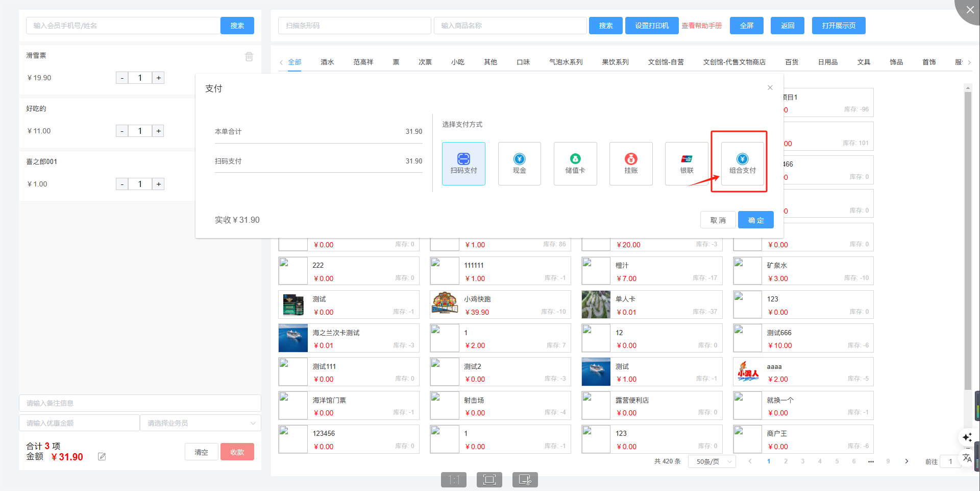Click the edit amount pencil icon
This screenshot has width=980, height=491.
click(102, 457)
